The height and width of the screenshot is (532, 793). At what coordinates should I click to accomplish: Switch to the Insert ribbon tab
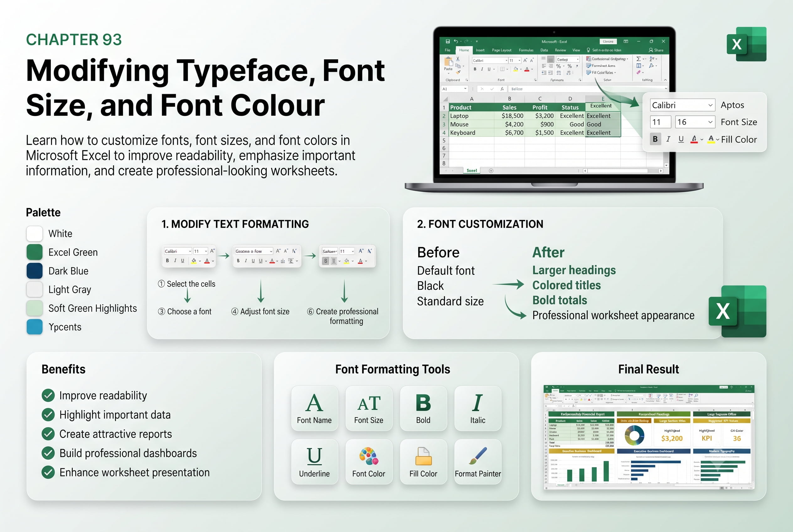tap(480, 50)
